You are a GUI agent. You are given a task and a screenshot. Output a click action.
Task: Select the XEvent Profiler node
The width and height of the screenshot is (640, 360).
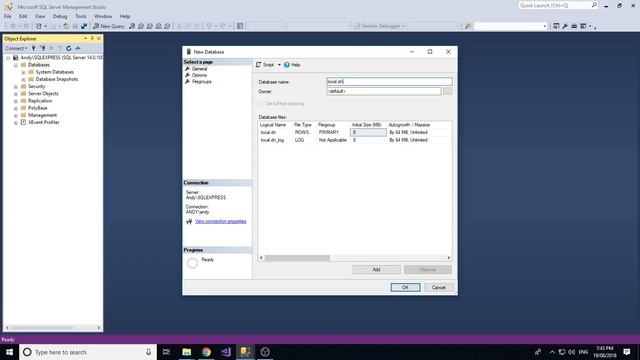tap(44, 122)
